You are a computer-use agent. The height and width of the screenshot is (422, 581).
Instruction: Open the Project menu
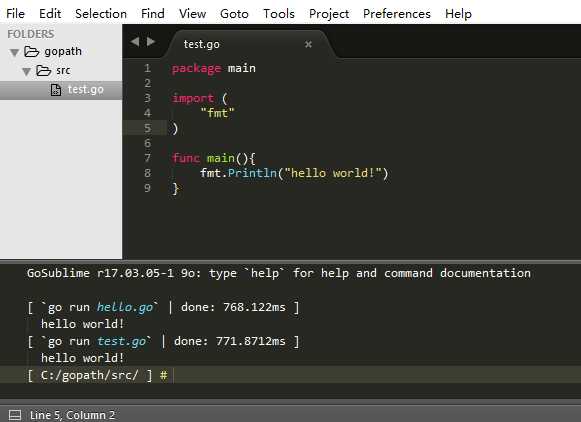[329, 14]
